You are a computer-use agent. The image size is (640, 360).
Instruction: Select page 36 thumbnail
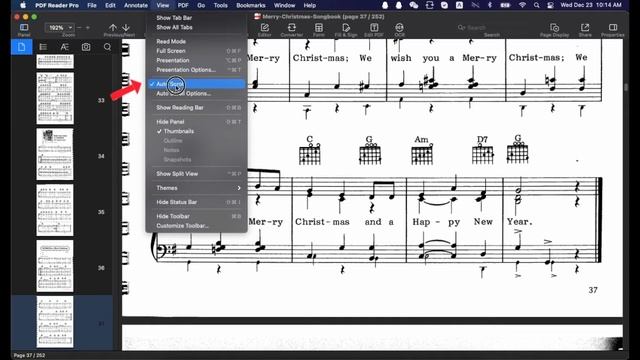(x=55, y=266)
